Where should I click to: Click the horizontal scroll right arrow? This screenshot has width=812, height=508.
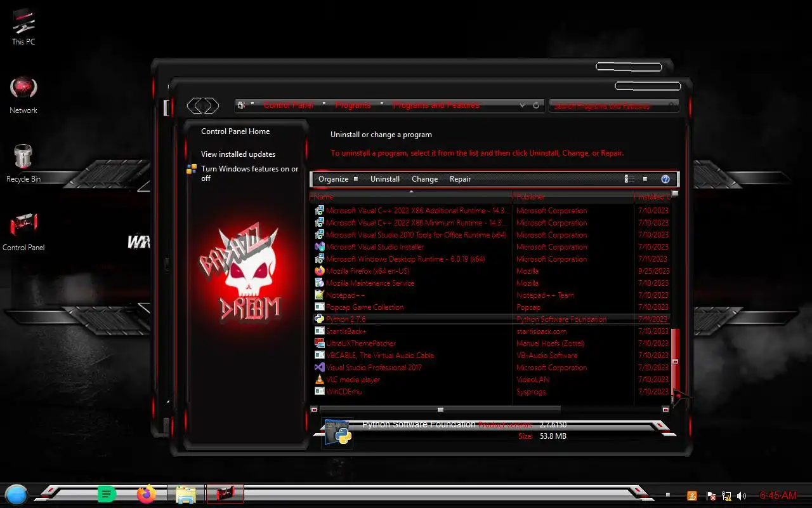(x=665, y=410)
